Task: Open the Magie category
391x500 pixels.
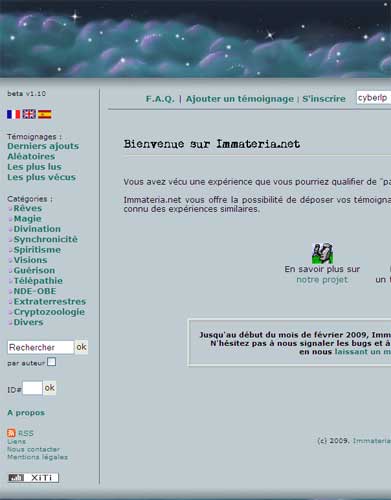Action: coord(28,219)
